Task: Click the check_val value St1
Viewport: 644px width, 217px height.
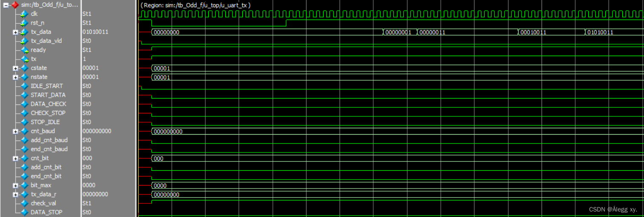Action: 87,203
